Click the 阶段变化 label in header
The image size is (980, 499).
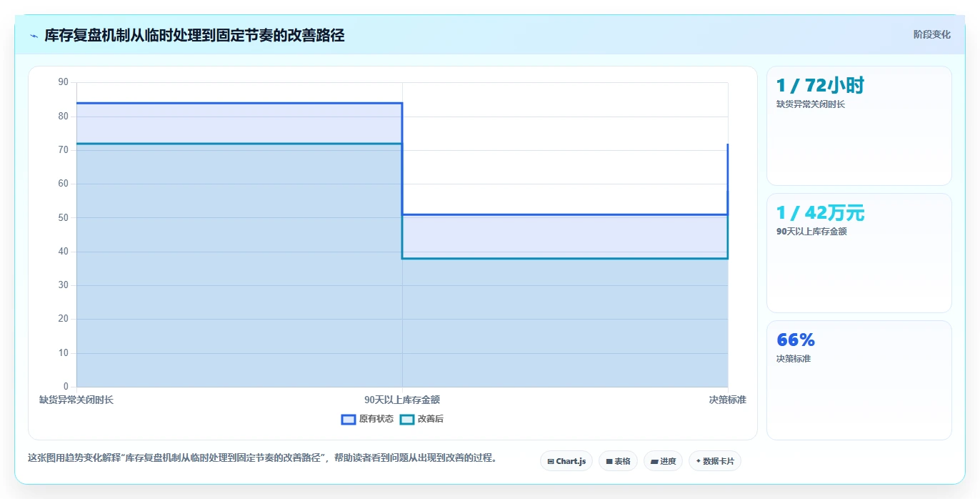[x=931, y=34]
